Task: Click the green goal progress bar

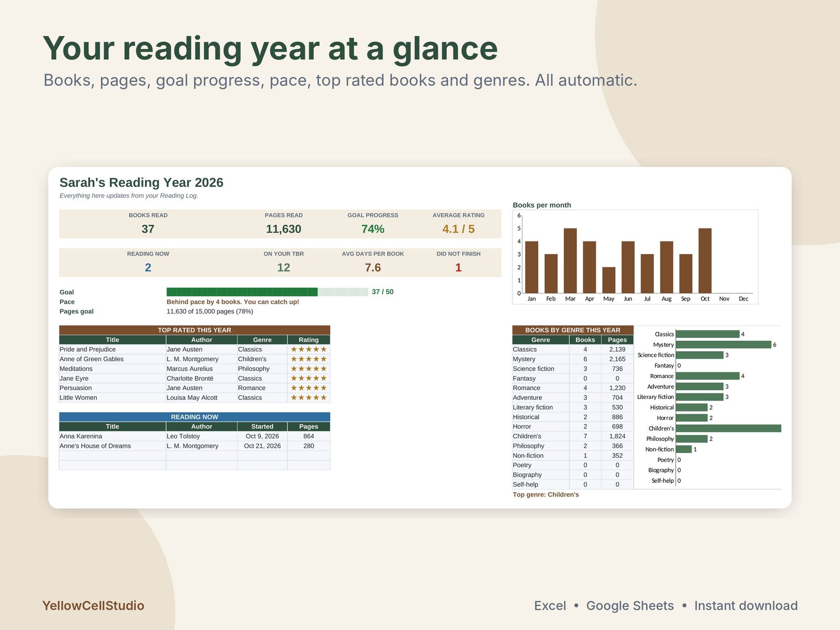Action: [x=242, y=292]
